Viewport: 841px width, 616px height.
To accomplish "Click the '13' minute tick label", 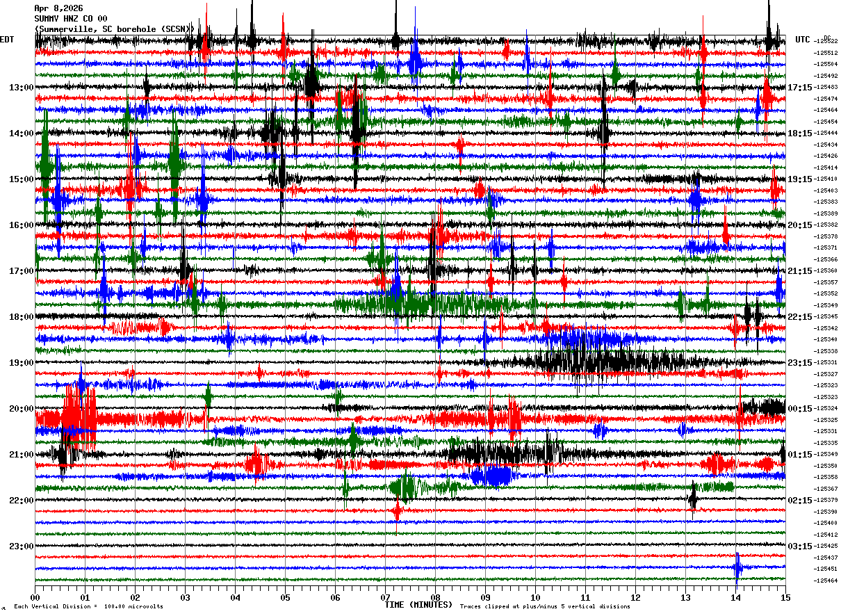I will tap(685, 598).
